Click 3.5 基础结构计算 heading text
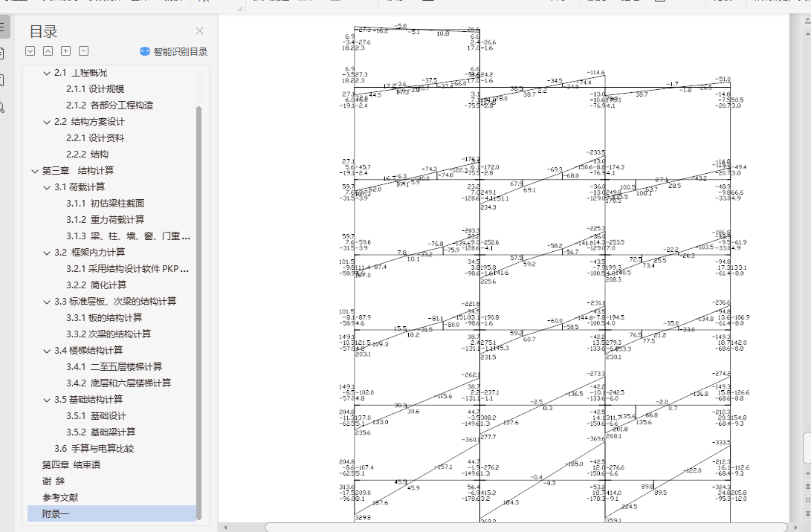Screen dimensions: 811x532 pyautogui.click(x=88, y=399)
